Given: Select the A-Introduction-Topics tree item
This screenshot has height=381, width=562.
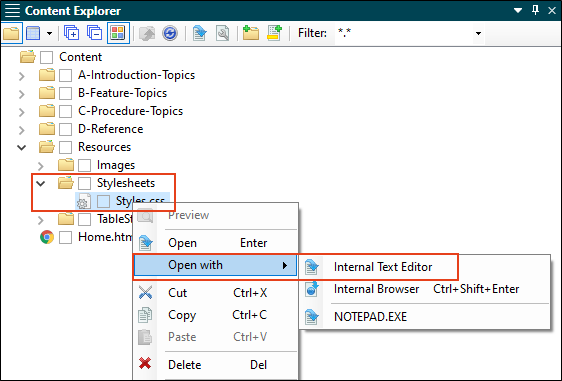Looking at the screenshot, I should point(136,75).
